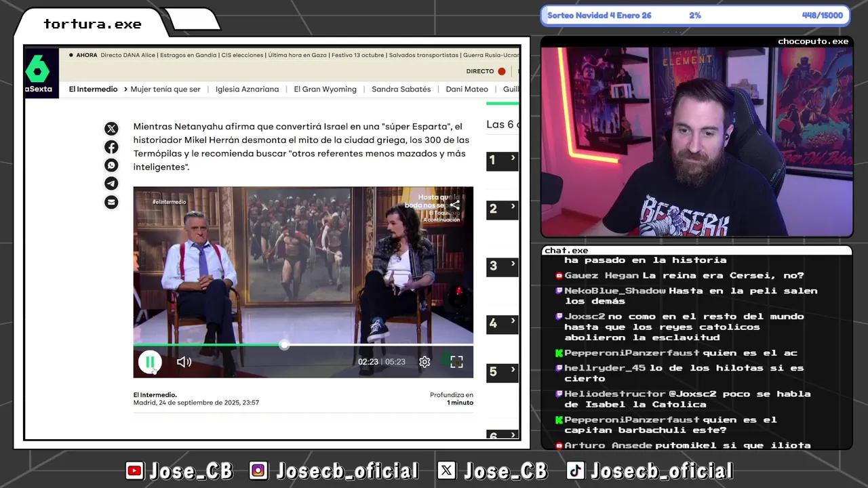Open the Última hora en Gaza headline
868x488 pixels.
pyautogui.click(x=297, y=55)
